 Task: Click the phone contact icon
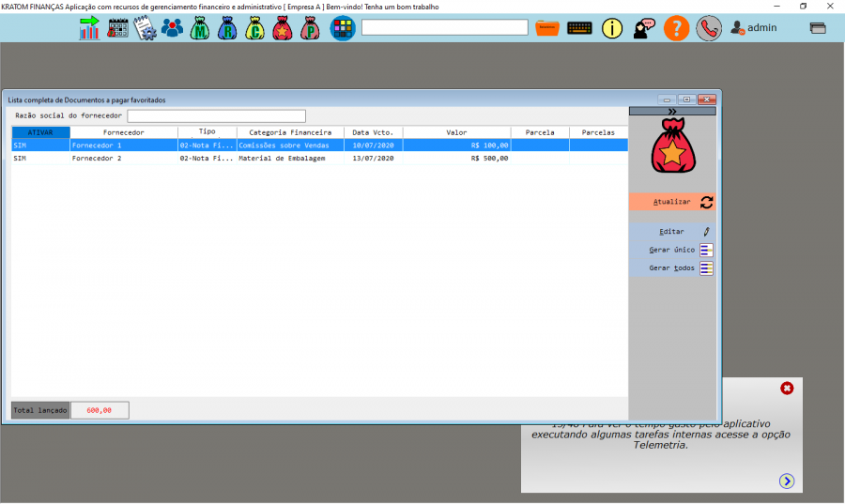709,28
